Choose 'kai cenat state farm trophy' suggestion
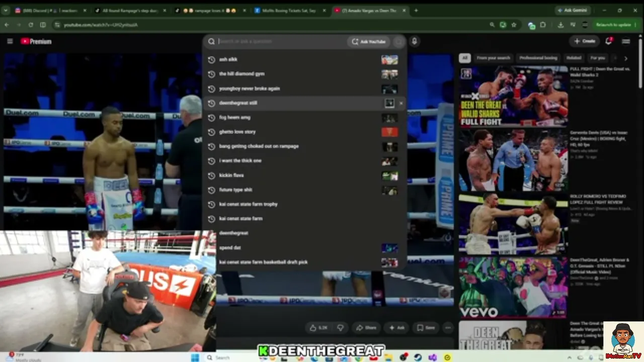Image resolution: width=644 pixels, height=362 pixels. pos(305,204)
